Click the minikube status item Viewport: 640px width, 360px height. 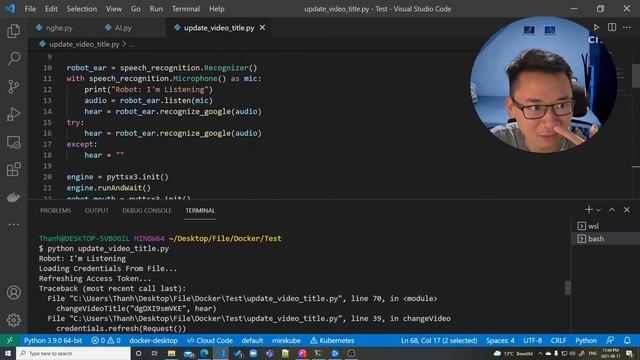(286, 340)
